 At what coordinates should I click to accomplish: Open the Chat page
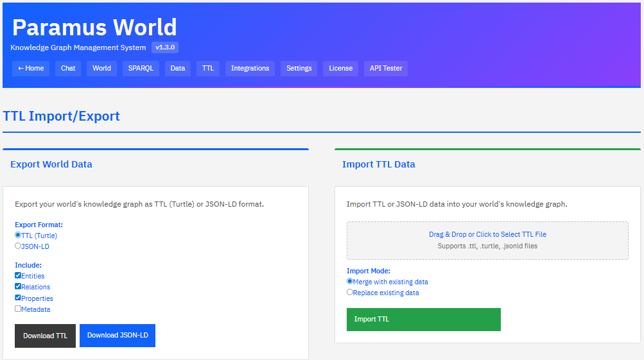tap(68, 69)
